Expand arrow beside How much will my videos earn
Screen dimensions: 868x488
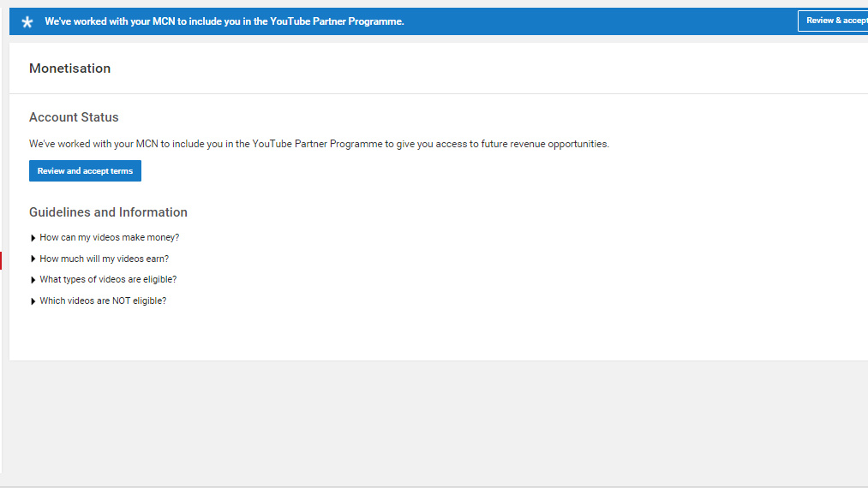point(33,259)
